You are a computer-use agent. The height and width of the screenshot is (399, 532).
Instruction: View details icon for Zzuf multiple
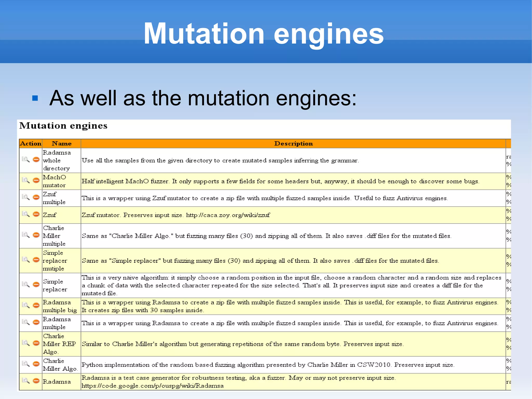26,197
